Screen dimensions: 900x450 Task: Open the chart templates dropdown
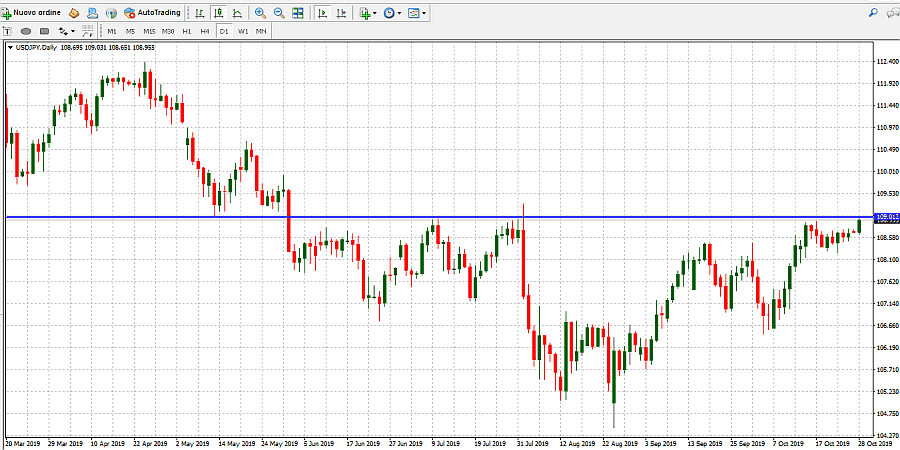tap(417, 13)
